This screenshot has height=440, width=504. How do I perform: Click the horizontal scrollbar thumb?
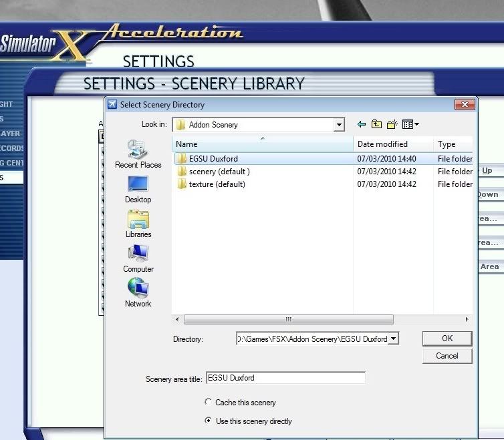(x=289, y=319)
